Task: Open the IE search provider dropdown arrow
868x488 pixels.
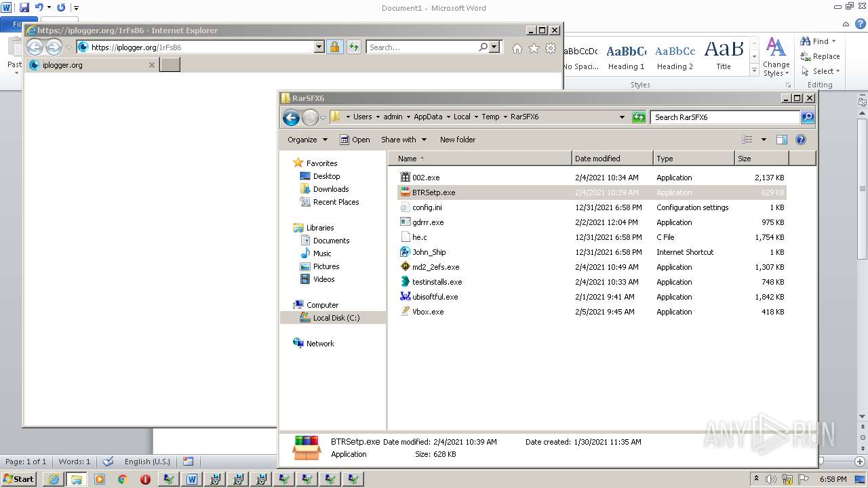Action: [x=494, y=47]
